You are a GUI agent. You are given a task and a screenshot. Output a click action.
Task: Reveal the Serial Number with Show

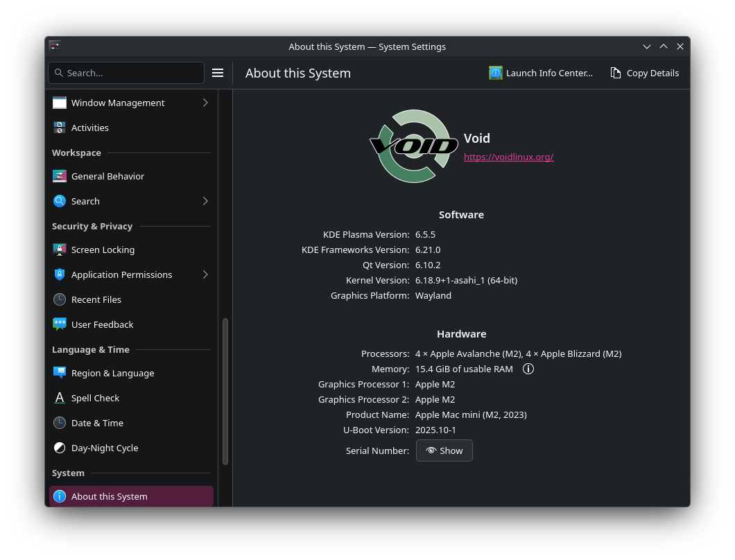click(444, 450)
